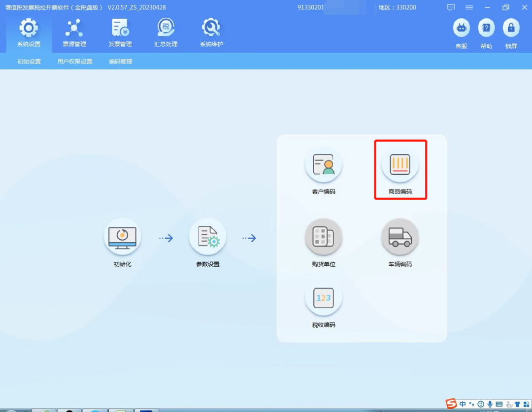The width and height of the screenshot is (532, 412).
Task: Switch to the 票源管理 tab
Action: [74, 33]
